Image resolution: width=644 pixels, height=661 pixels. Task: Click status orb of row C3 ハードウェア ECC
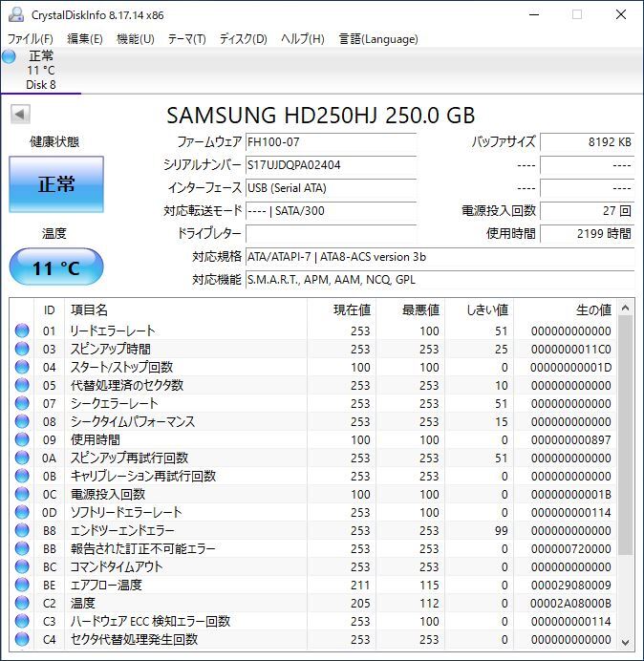pos(22,622)
